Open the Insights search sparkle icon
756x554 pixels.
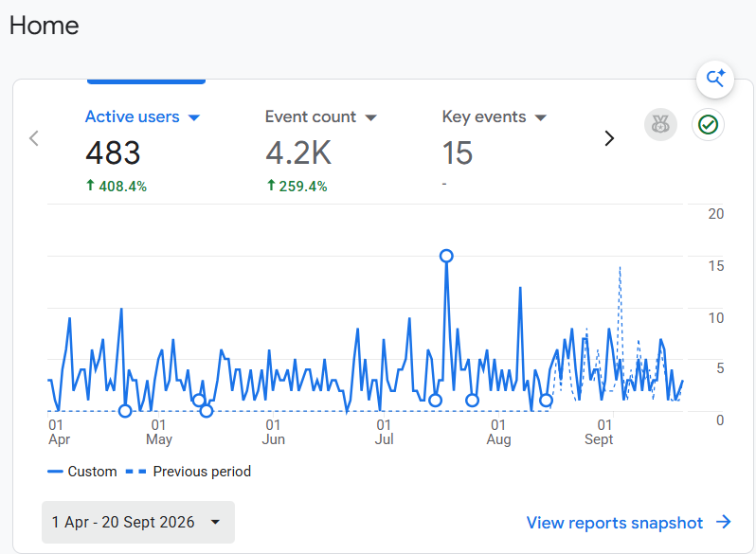pyautogui.click(x=715, y=79)
